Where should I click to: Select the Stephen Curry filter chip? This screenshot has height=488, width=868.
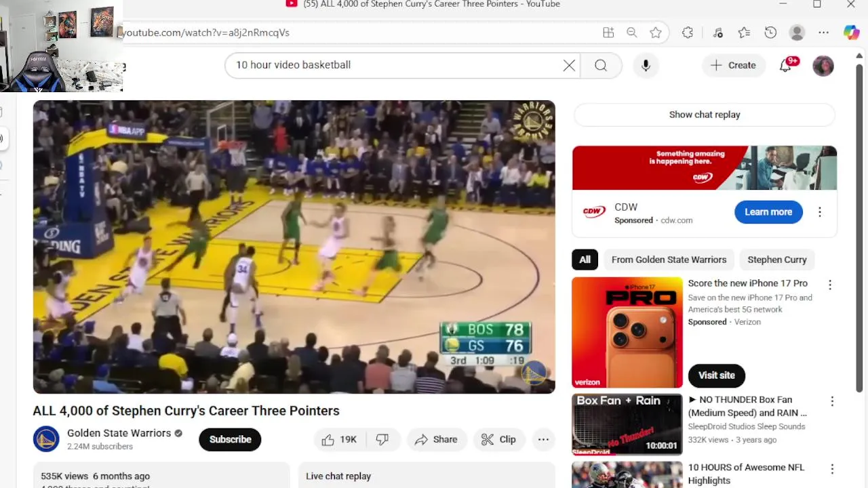(x=777, y=260)
